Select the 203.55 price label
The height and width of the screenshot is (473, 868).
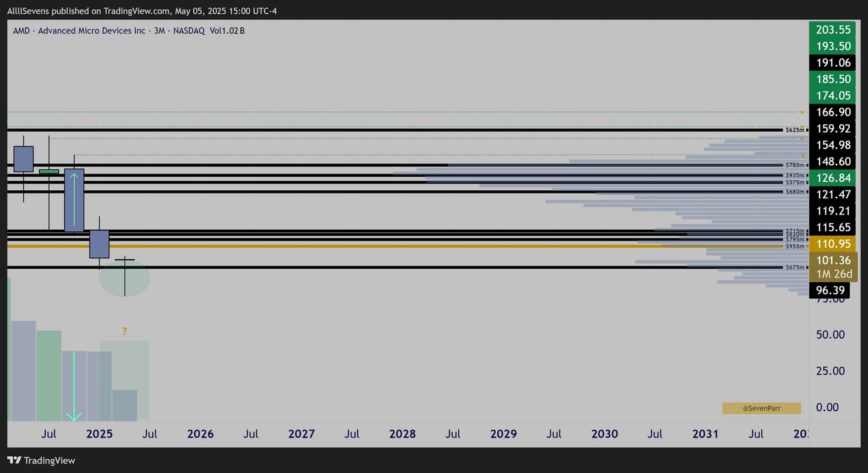pos(833,30)
